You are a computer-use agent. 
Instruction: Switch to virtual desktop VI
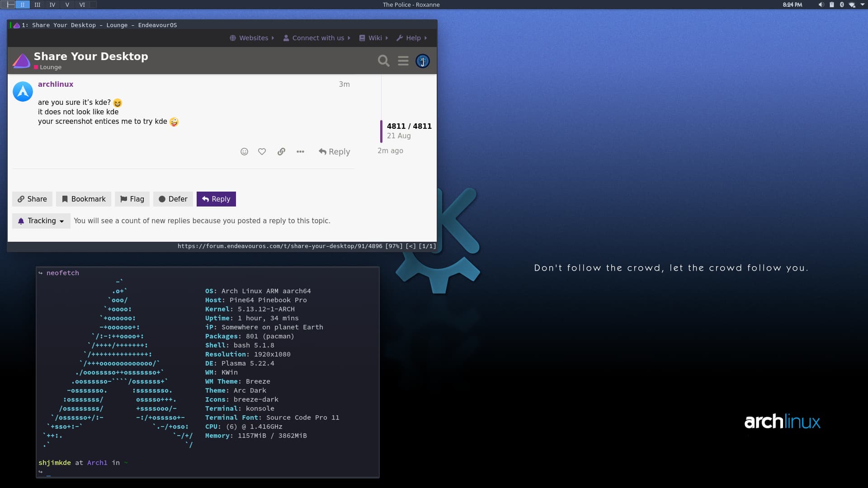[x=82, y=5]
